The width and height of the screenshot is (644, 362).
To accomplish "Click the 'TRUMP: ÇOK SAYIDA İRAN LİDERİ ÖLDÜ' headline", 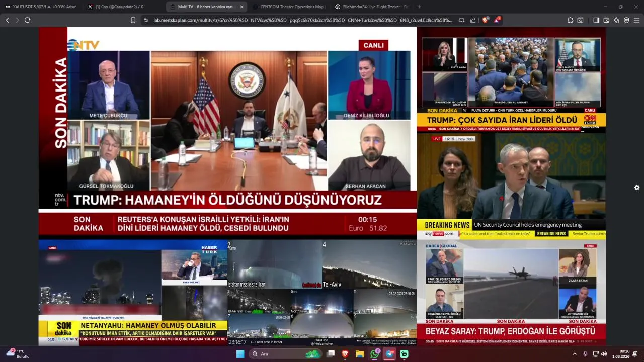I will click(502, 120).
